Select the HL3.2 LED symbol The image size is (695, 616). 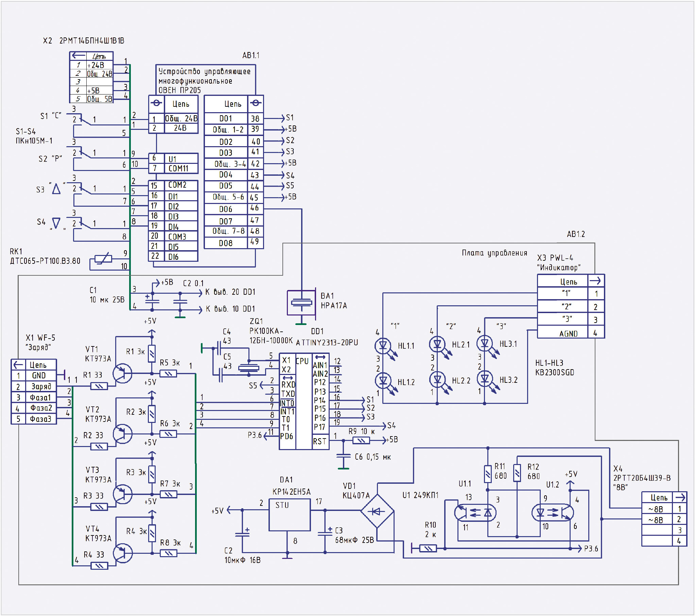(485, 379)
